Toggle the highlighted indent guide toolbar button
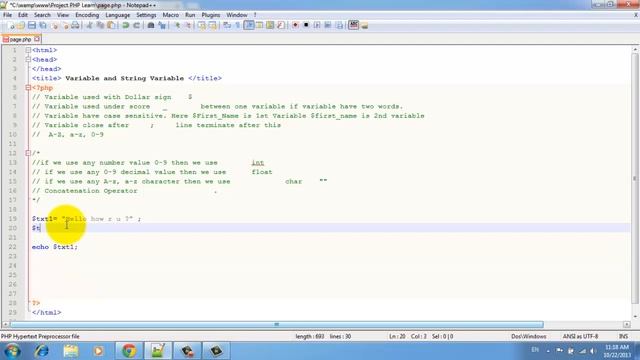640x360 pixels. [x=249, y=25]
